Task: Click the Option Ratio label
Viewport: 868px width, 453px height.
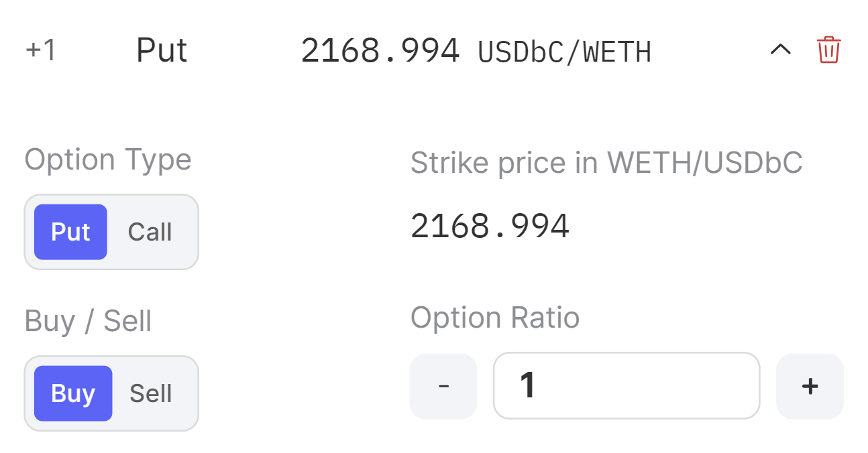Action: tap(495, 318)
